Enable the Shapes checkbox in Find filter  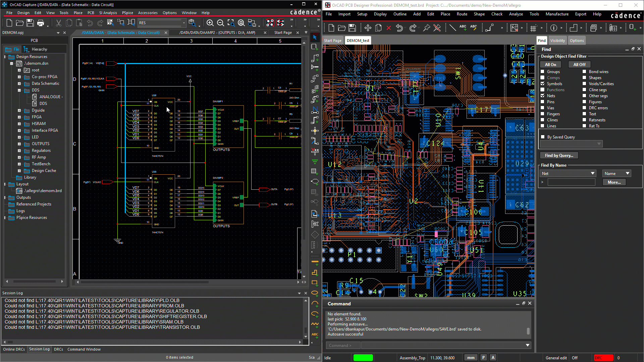click(584, 77)
